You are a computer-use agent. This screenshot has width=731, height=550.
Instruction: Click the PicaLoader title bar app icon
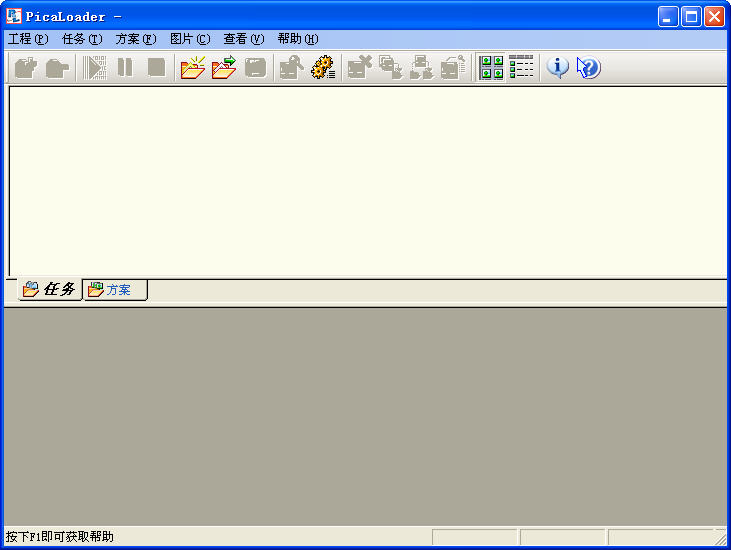click(x=14, y=16)
